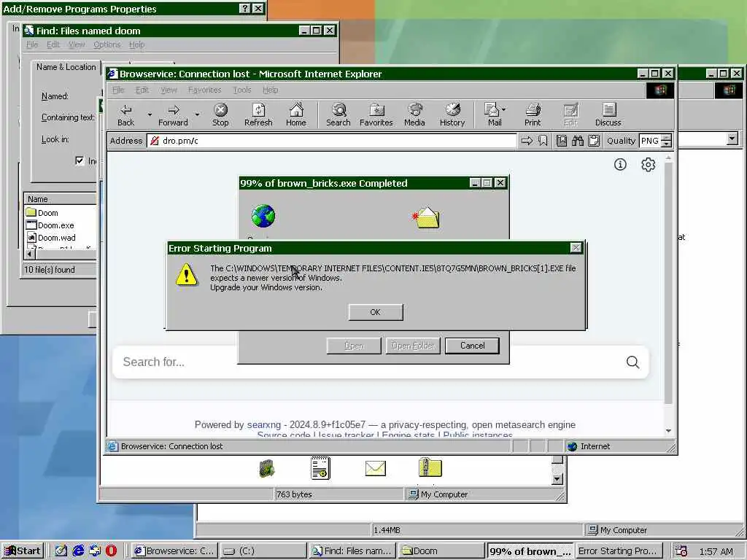This screenshot has height=560, width=747.
Task: Click the clipboard icon in Browservice bar
Action: (x=594, y=141)
